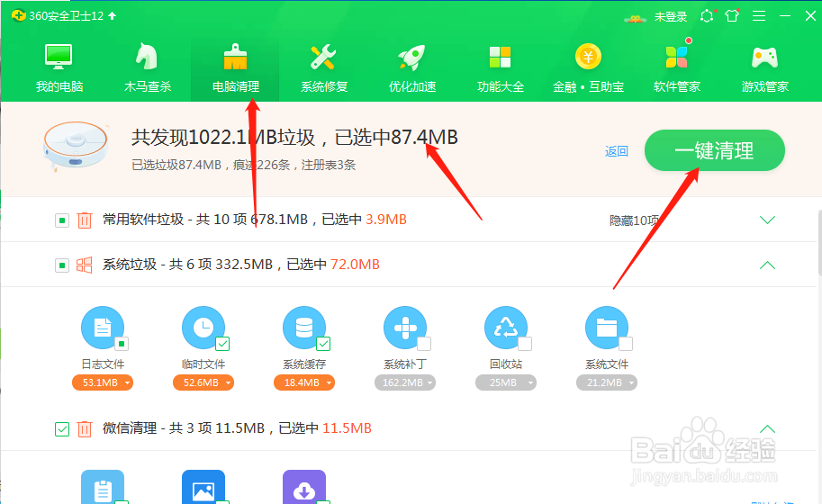Image resolution: width=822 pixels, height=504 pixels.
Task: Click the clipboard icon under 微信清理
Action: [x=103, y=487]
